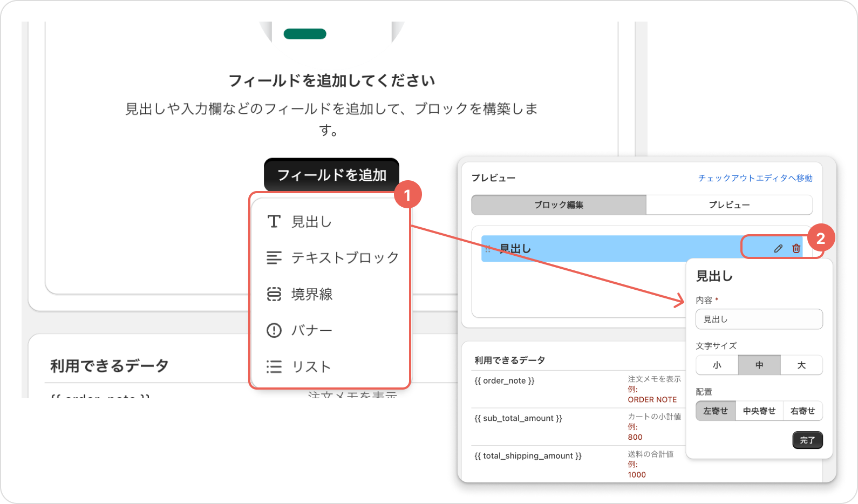Set alignment to 左寄せ
Viewport: 858px width, 504px height.
pos(716,411)
